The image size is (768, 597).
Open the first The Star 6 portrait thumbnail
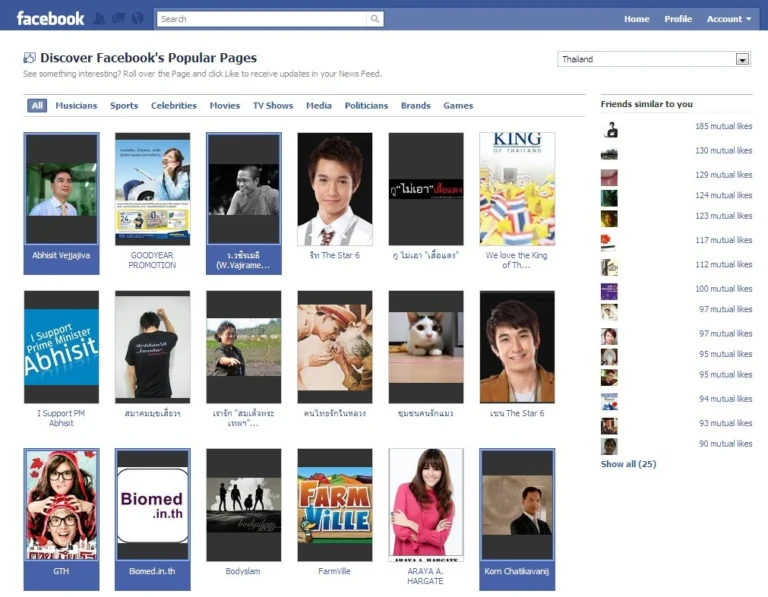point(335,189)
